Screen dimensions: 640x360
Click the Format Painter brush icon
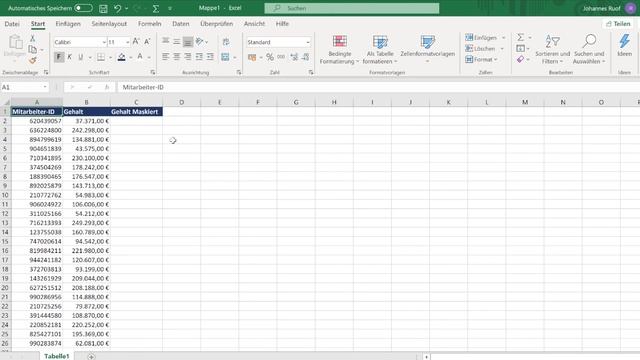[x=32, y=60]
